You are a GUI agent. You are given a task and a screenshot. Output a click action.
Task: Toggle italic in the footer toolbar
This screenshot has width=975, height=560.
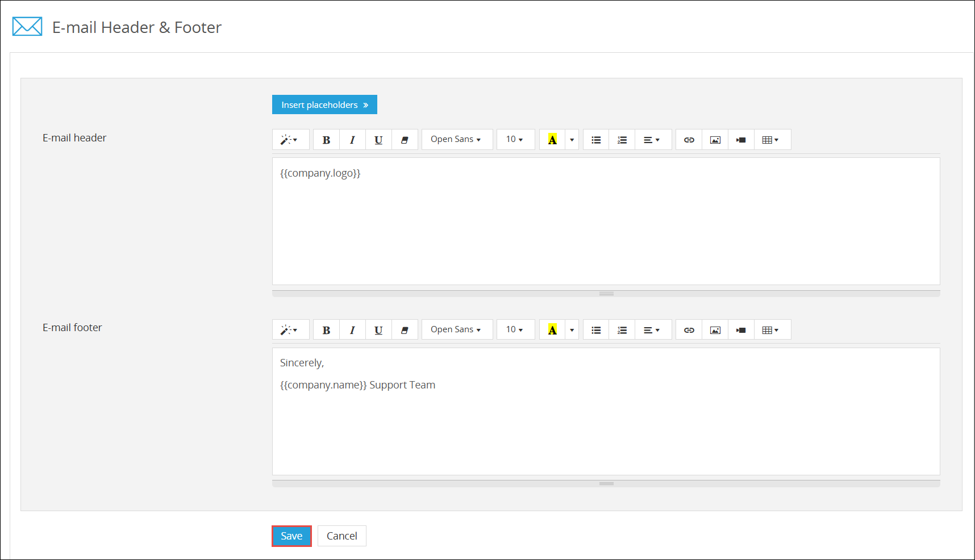352,330
